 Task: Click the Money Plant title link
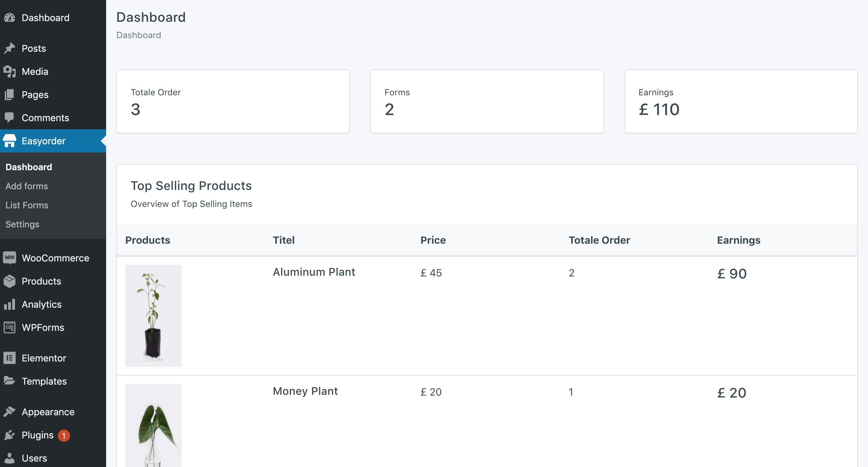[x=305, y=391]
